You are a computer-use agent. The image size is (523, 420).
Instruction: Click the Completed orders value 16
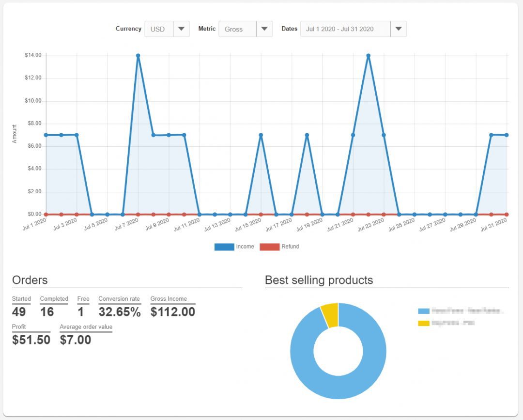(47, 312)
